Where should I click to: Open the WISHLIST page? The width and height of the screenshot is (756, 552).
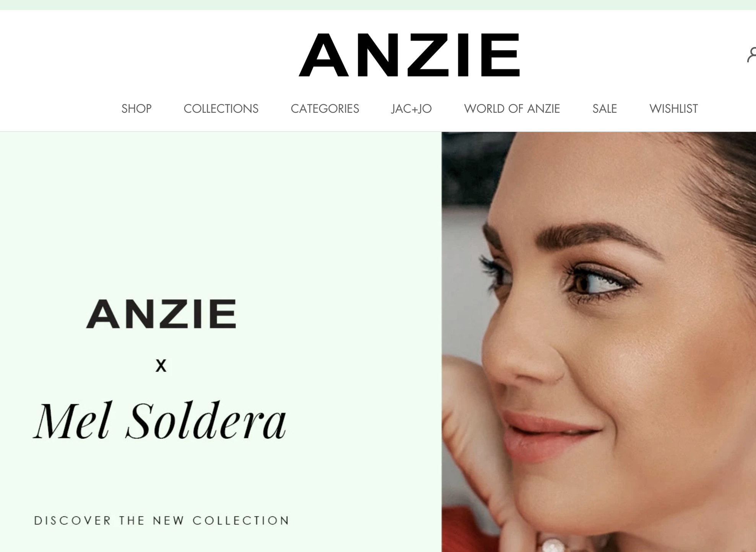click(673, 109)
